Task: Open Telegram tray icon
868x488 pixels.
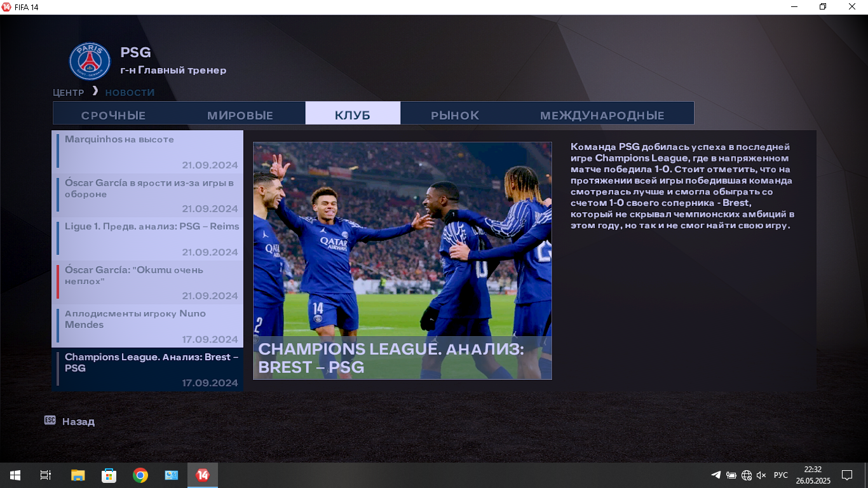Action: pyautogui.click(x=716, y=475)
